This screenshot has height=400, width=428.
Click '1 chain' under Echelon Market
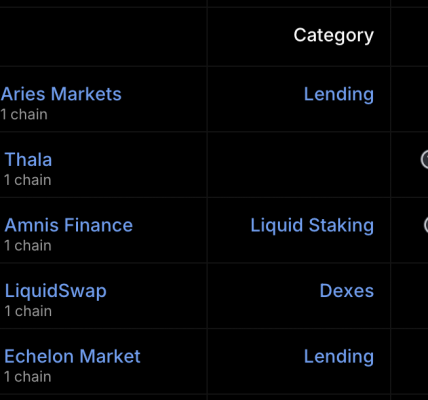(28, 377)
